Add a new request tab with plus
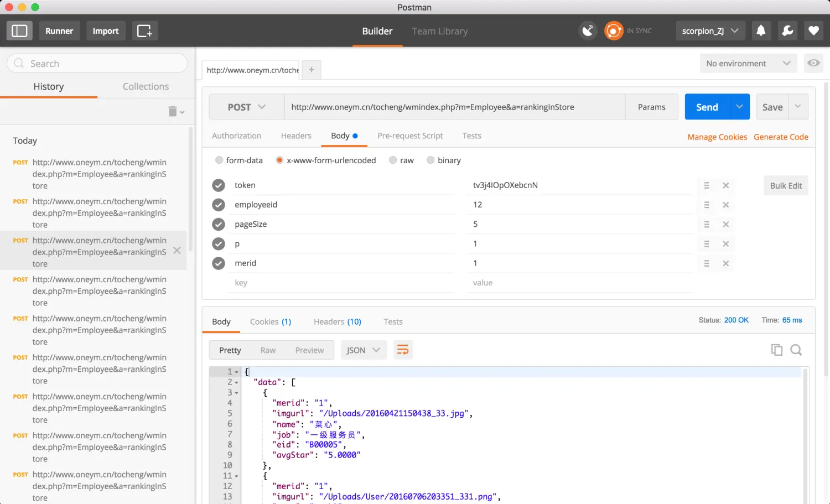This screenshot has height=504, width=830. pyautogui.click(x=312, y=70)
